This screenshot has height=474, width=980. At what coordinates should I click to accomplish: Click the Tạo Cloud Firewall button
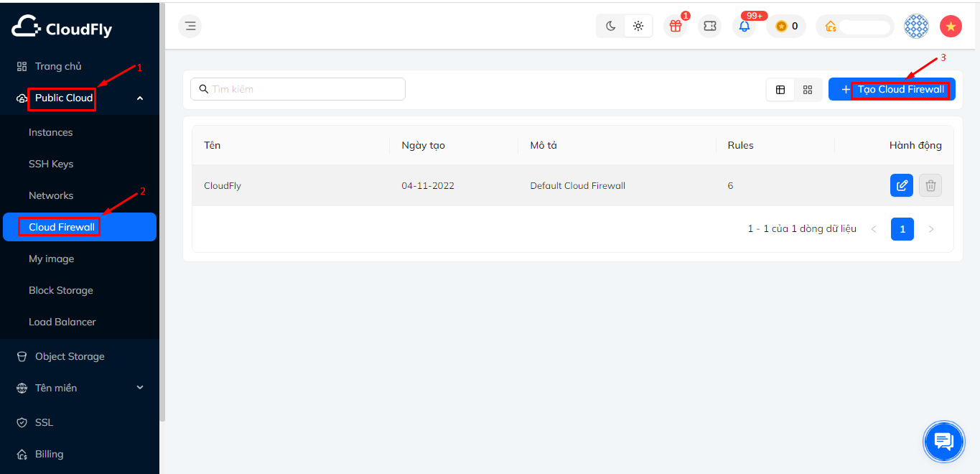tap(892, 90)
